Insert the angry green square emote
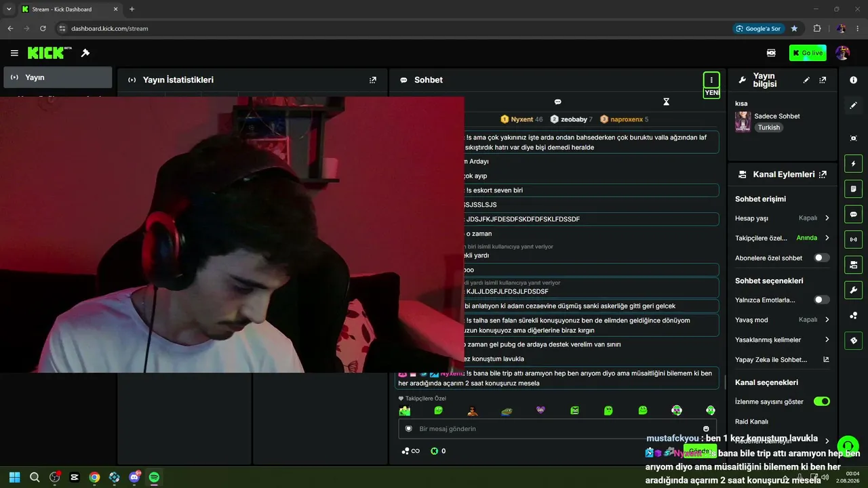This screenshot has height=488, width=868. coord(574,410)
